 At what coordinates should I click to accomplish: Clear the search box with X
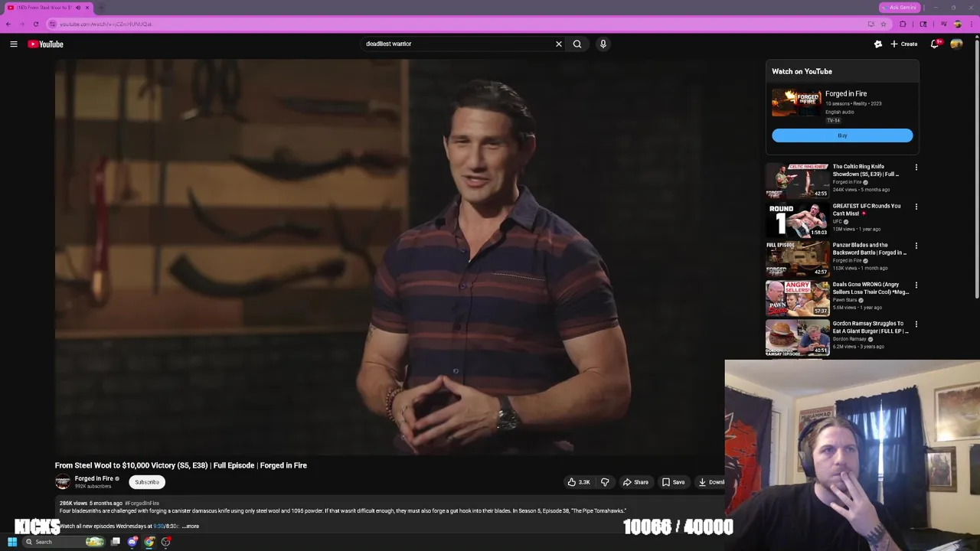point(559,44)
